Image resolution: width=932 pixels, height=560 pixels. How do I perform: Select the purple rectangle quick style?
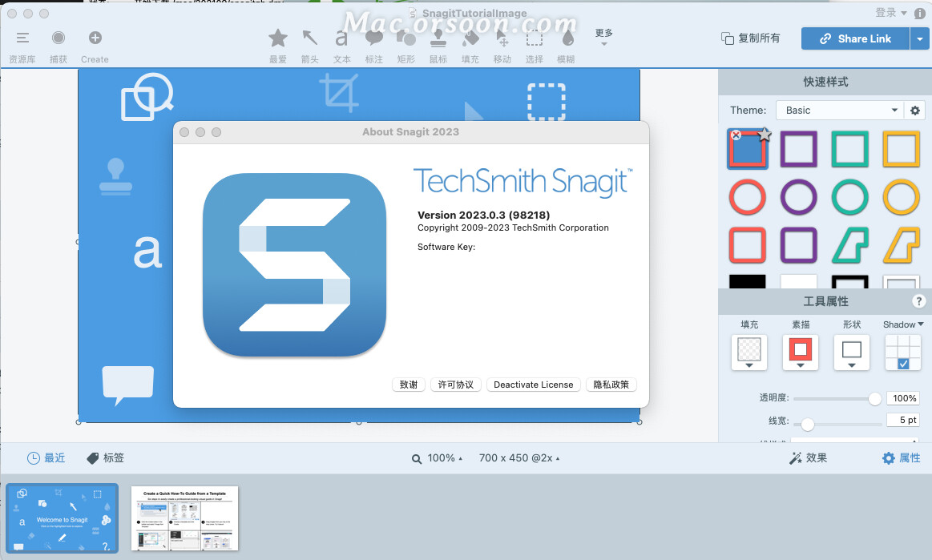[798, 149]
